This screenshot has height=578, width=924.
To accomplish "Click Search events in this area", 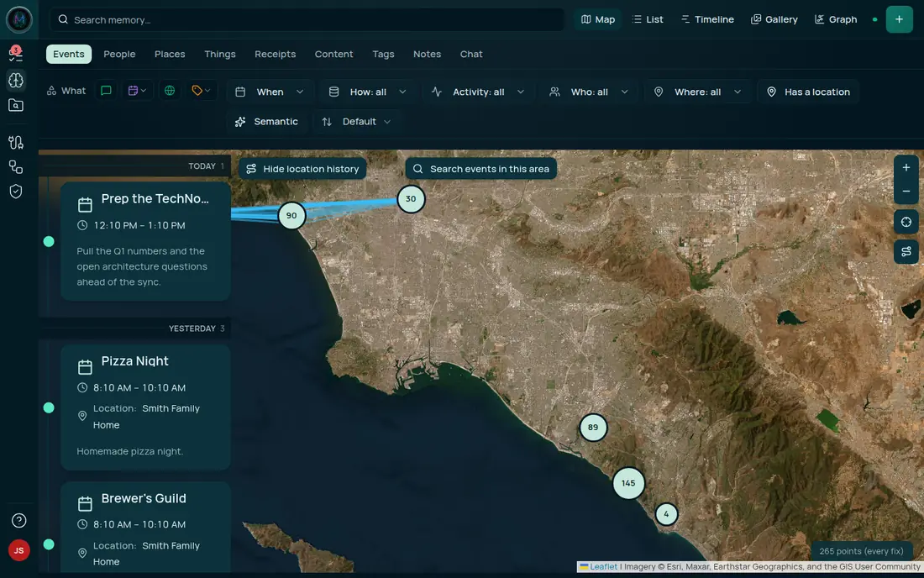I will tap(480, 169).
